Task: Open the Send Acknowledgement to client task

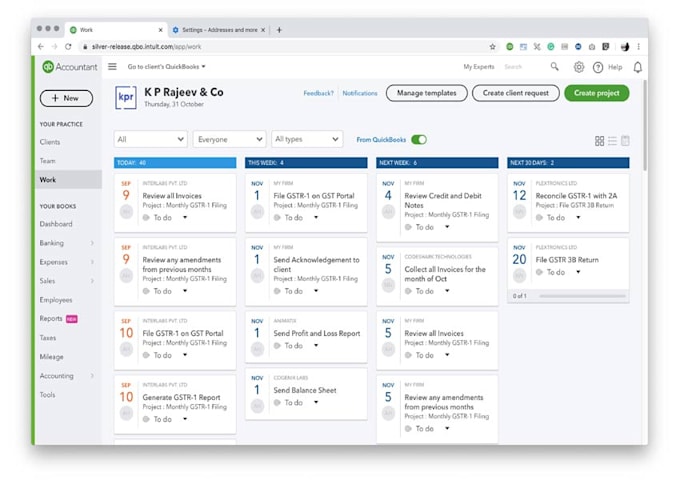Action: tap(316, 264)
